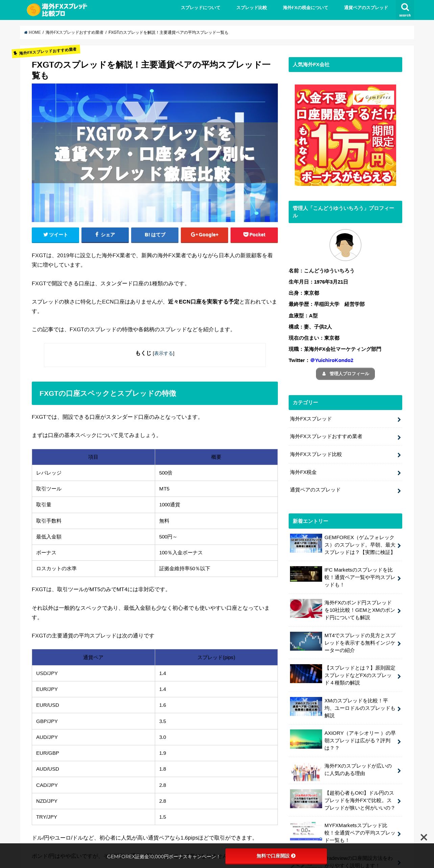Image resolution: width=434 pixels, height=868 pixels.
Task: Select the GBP/JPY table cell
Action: pyautogui.click(x=93, y=721)
